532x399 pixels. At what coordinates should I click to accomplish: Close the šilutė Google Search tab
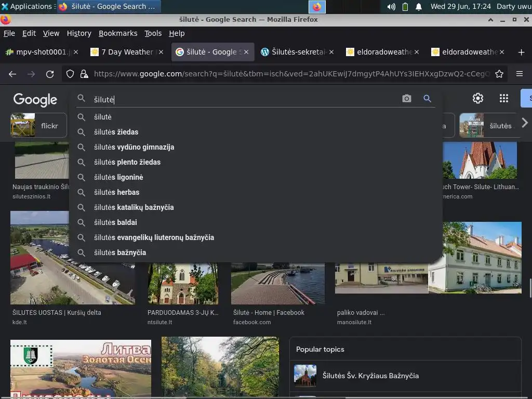point(246,52)
